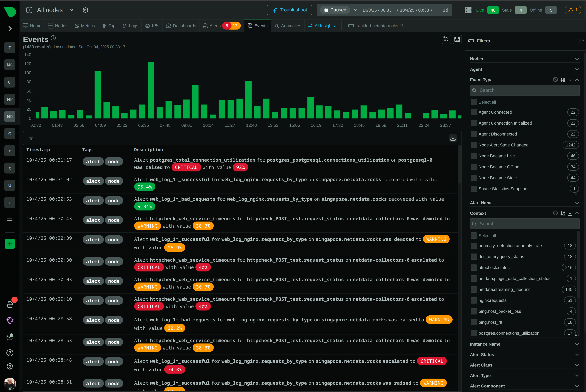Open the Dashboards tab
586x392 pixels.
click(x=181, y=26)
